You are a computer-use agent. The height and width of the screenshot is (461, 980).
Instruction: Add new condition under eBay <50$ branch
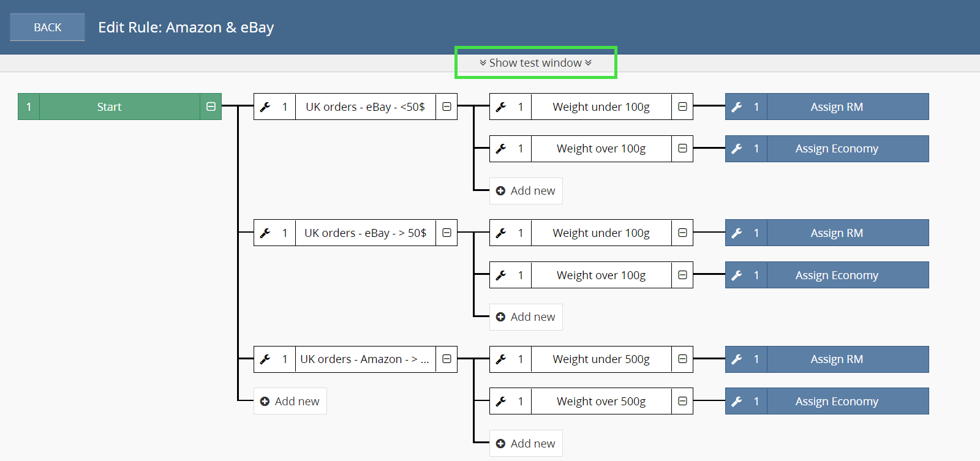pyautogui.click(x=526, y=191)
